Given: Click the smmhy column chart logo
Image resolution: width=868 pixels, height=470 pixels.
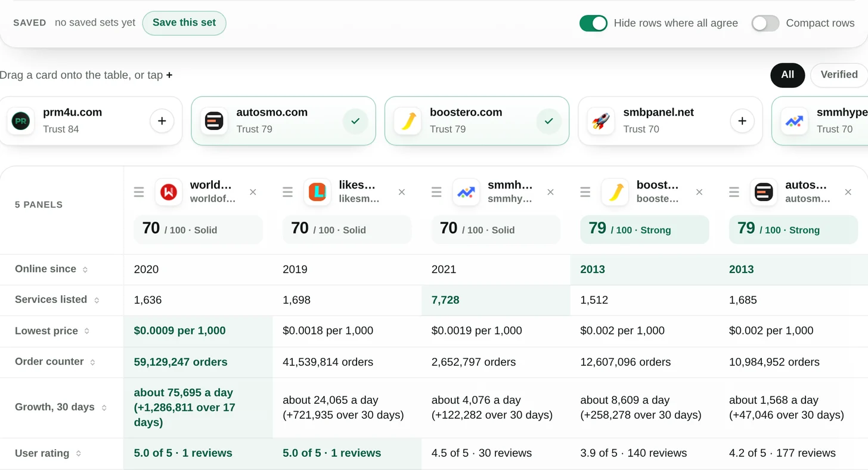Looking at the screenshot, I should point(466,192).
